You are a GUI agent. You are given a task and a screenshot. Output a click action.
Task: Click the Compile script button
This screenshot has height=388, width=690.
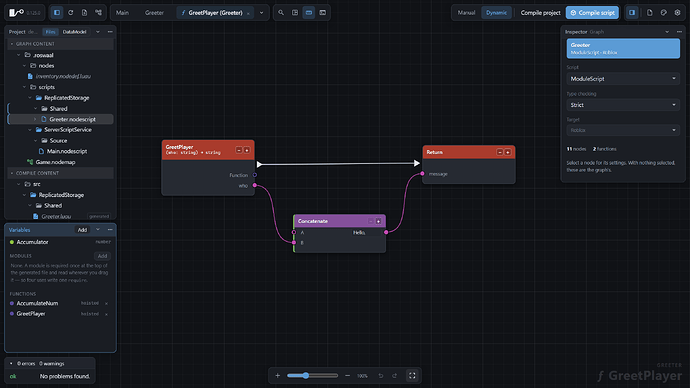click(592, 13)
